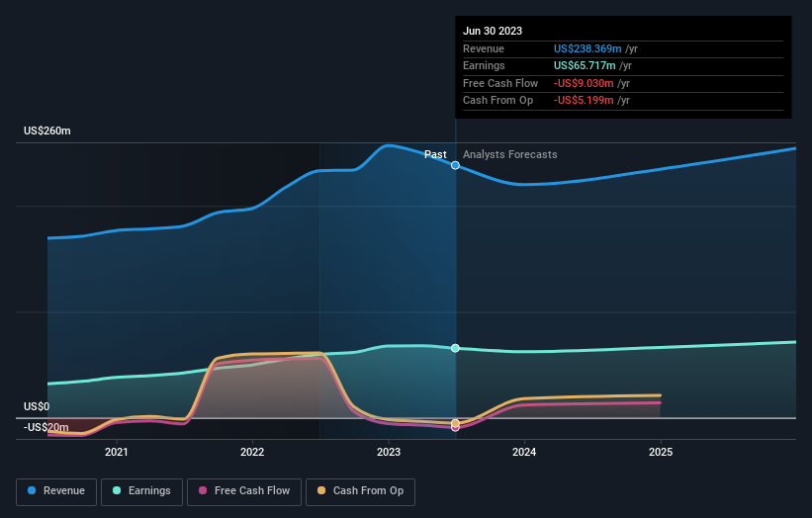
Task: Click the Revenue row label in tooltip
Action: pyautogui.click(x=484, y=48)
